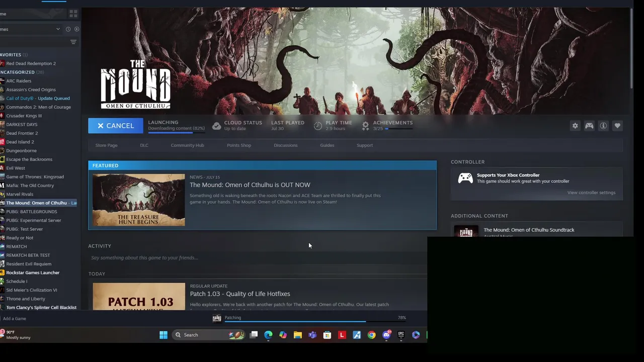Open advanced library filter options icon
The image size is (644, 362).
pyautogui.click(x=73, y=42)
